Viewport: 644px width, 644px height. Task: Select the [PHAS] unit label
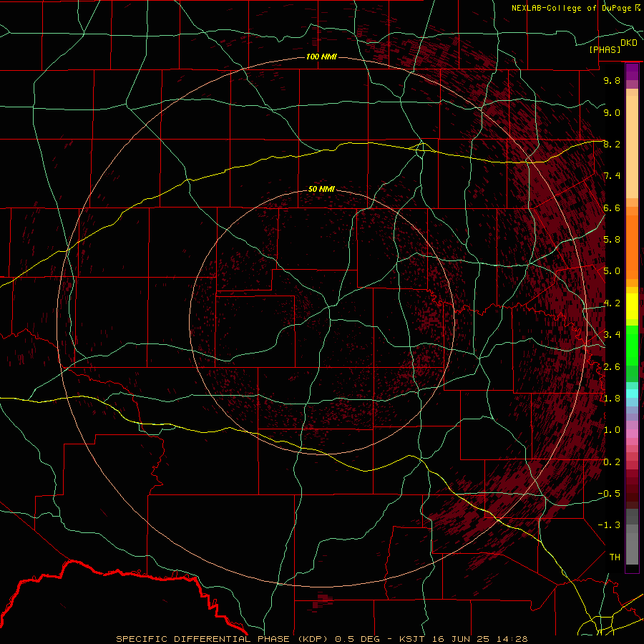pos(605,49)
